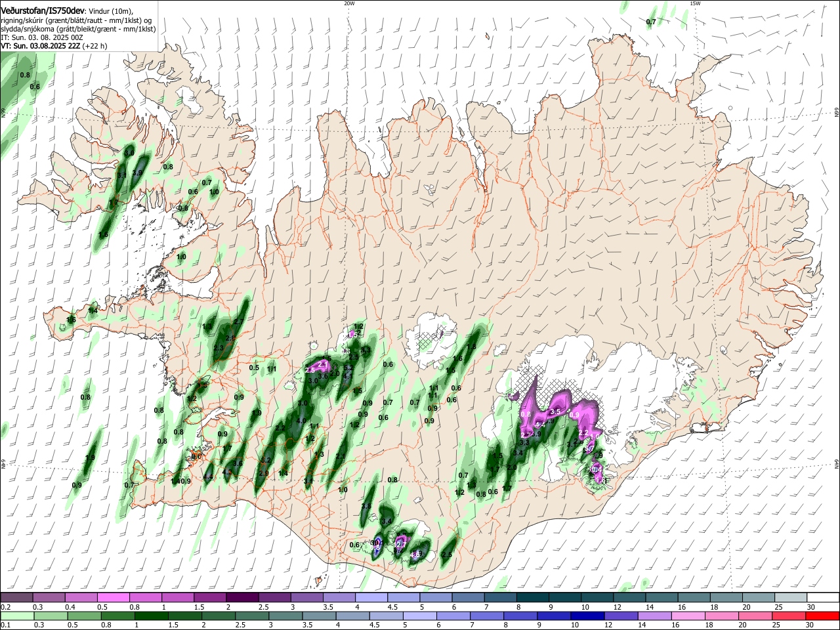
Task: Click the 'slydda/snjókoma' legend description line
Action: tap(78, 29)
